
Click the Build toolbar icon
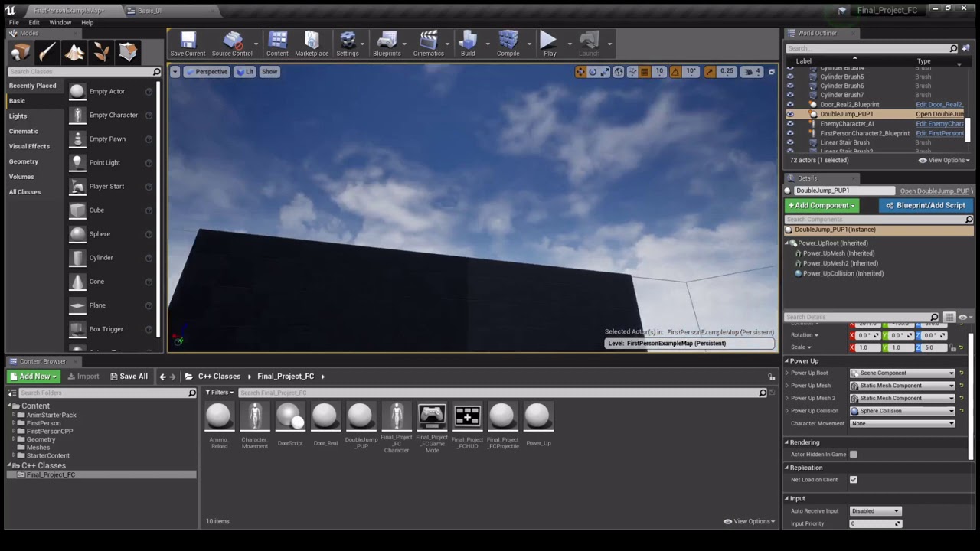[x=468, y=44]
